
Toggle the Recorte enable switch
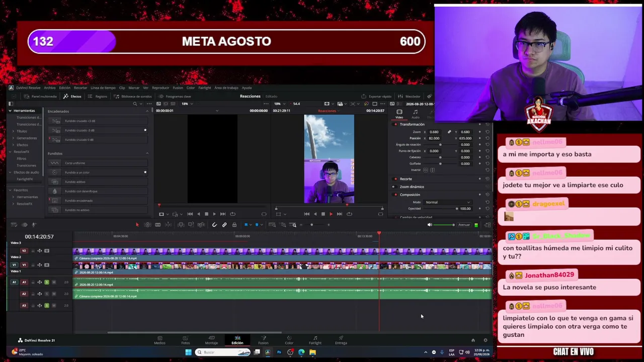click(395, 179)
